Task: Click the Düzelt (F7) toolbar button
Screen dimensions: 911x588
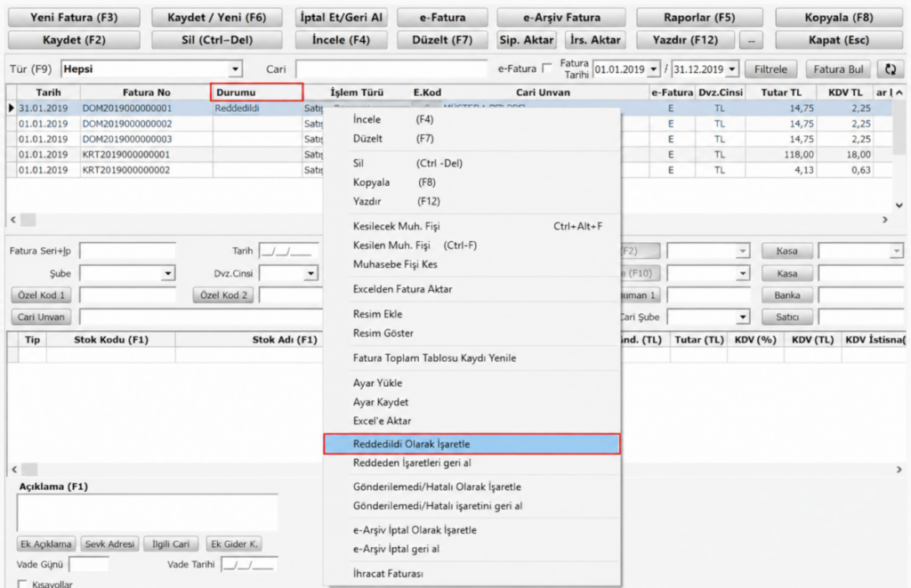Action: click(442, 40)
